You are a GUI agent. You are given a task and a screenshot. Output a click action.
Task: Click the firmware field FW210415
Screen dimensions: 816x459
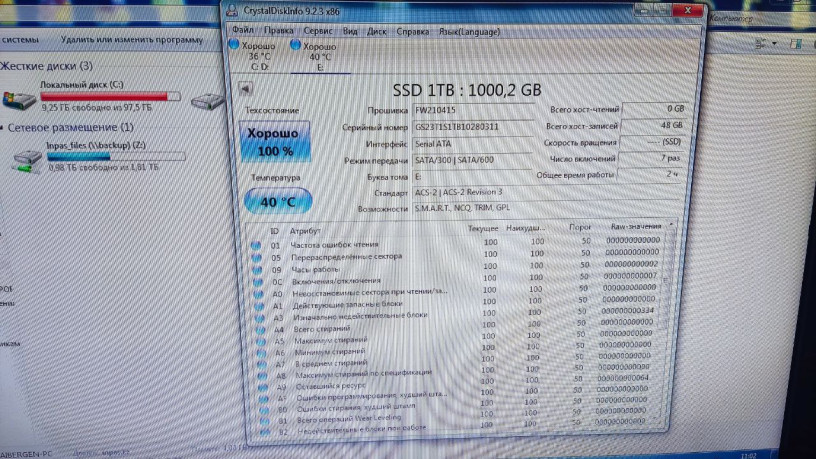(x=473, y=110)
